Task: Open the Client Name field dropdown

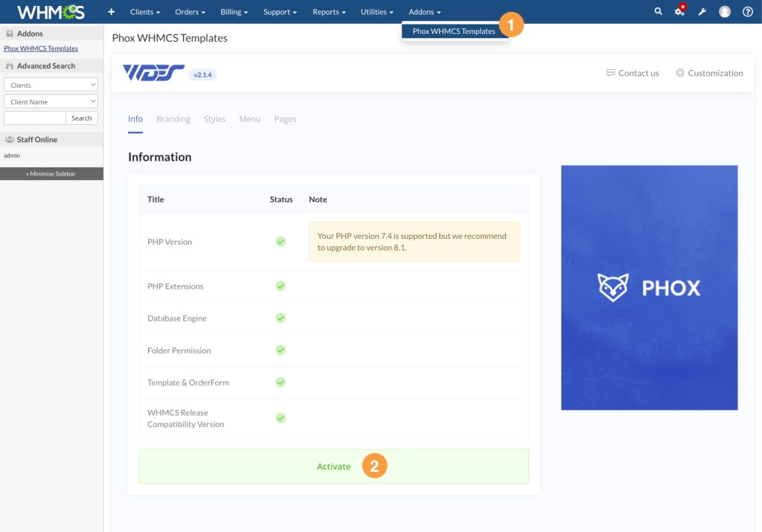Action: pos(50,101)
